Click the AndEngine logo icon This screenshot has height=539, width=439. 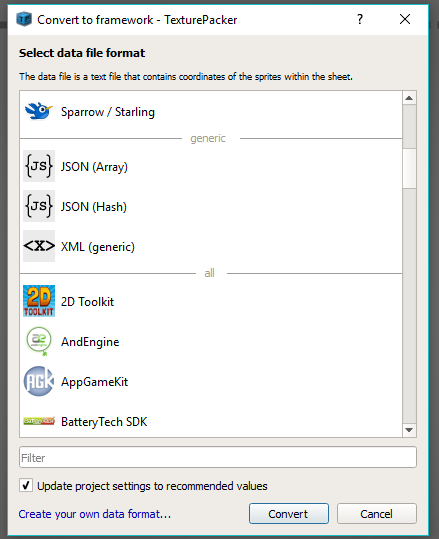pyautogui.click(x=39, y=341)
